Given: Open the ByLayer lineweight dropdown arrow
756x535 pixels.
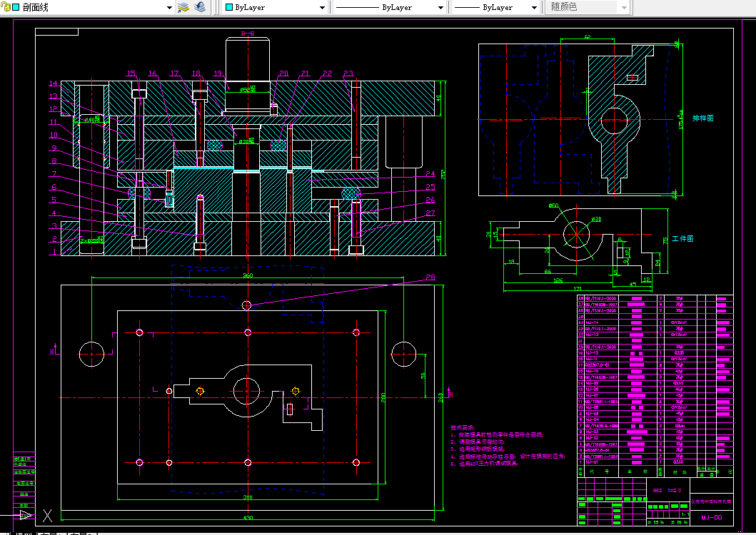Looking at the screenshot, I should 534,8.
